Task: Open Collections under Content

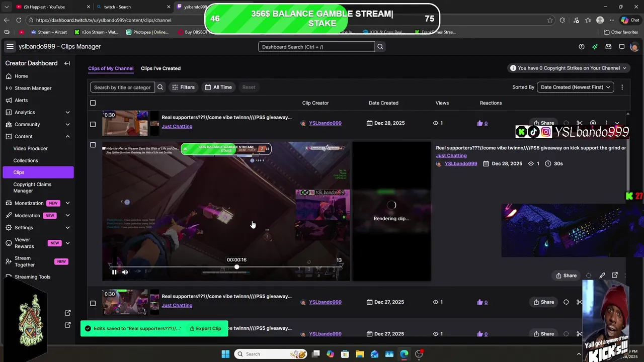Action: coord(26,160)
